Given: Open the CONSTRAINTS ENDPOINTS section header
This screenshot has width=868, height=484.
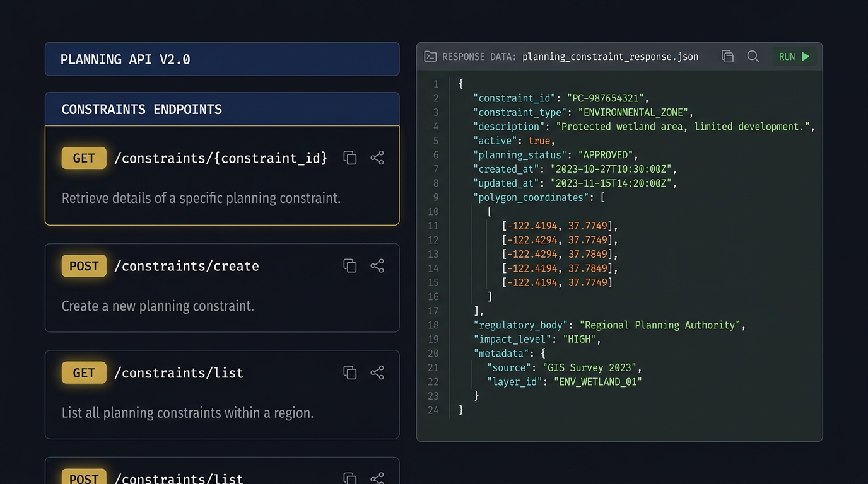Looking at the screenshot, I should click(x=222, y=109).
